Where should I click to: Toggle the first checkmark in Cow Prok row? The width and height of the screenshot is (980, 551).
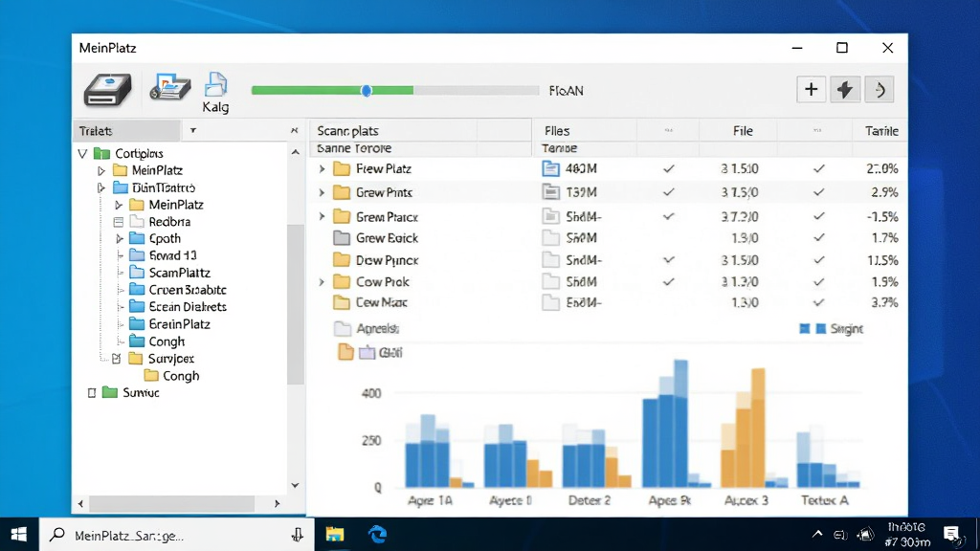[669, 282]
